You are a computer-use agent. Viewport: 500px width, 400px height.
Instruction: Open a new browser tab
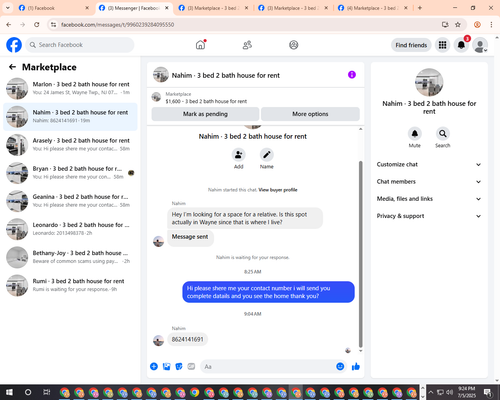coord(420,8)
